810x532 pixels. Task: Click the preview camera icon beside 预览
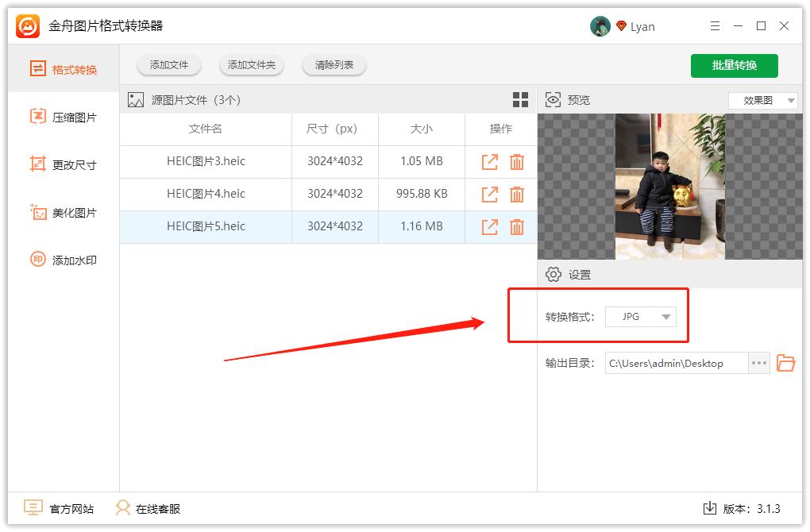pyautogui.click(x=553, y=99)
